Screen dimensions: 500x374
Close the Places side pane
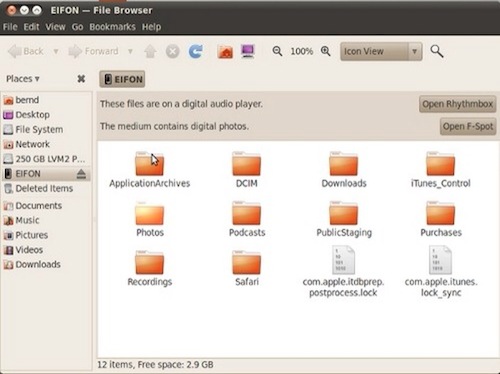click(81, 79)
